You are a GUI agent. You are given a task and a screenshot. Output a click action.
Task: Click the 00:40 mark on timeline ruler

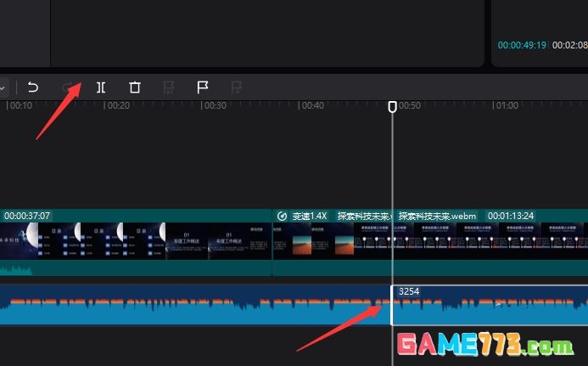click(x=312, y=106)
